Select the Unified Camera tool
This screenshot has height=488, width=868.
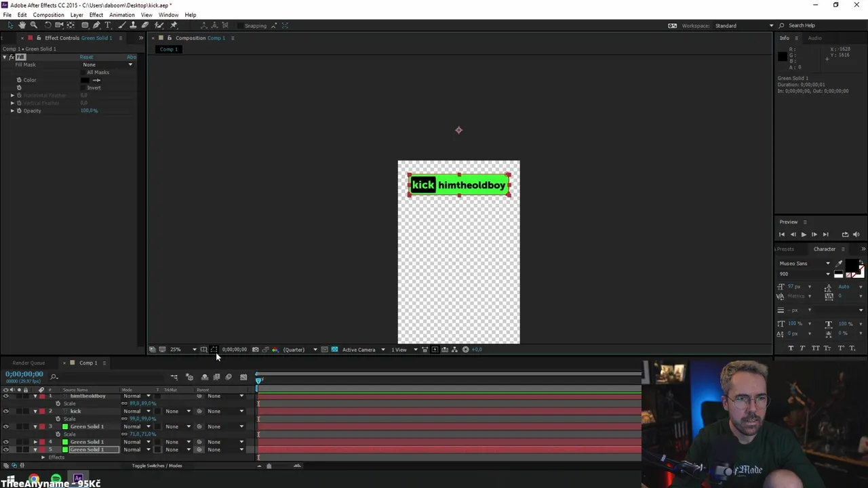click(60, 25)
